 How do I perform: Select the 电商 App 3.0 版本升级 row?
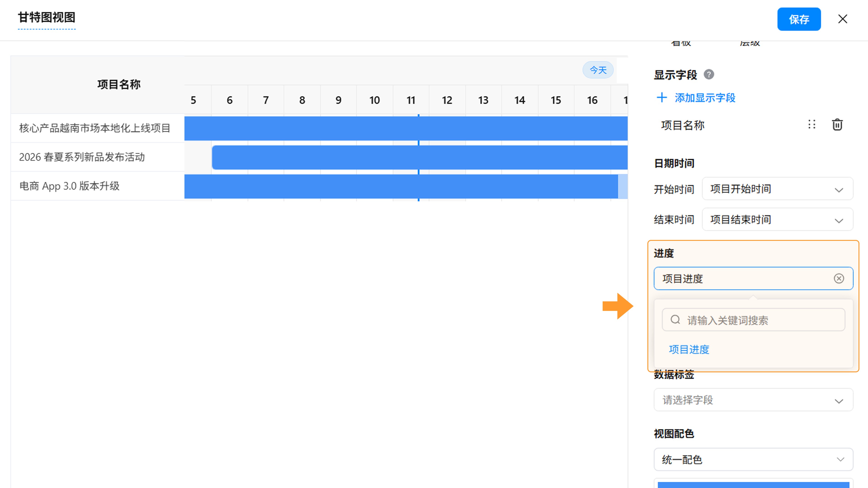click(x=69, y=186)
